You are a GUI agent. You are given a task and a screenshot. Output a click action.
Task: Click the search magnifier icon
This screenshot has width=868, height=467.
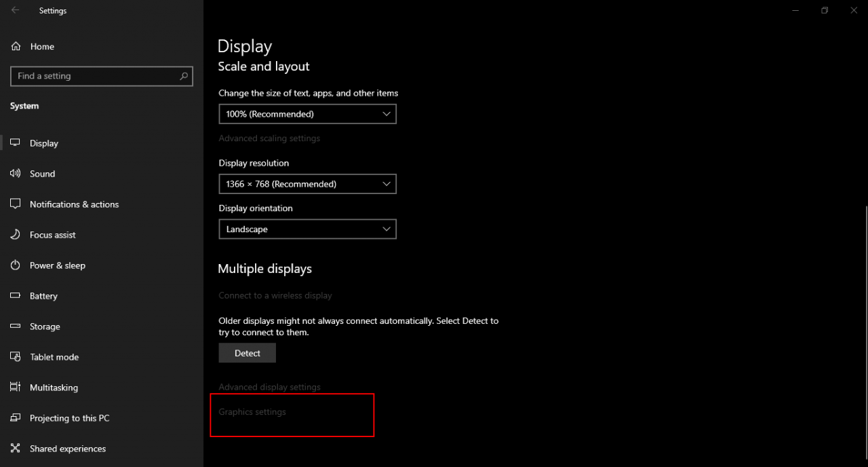click(x=184, y=76)
